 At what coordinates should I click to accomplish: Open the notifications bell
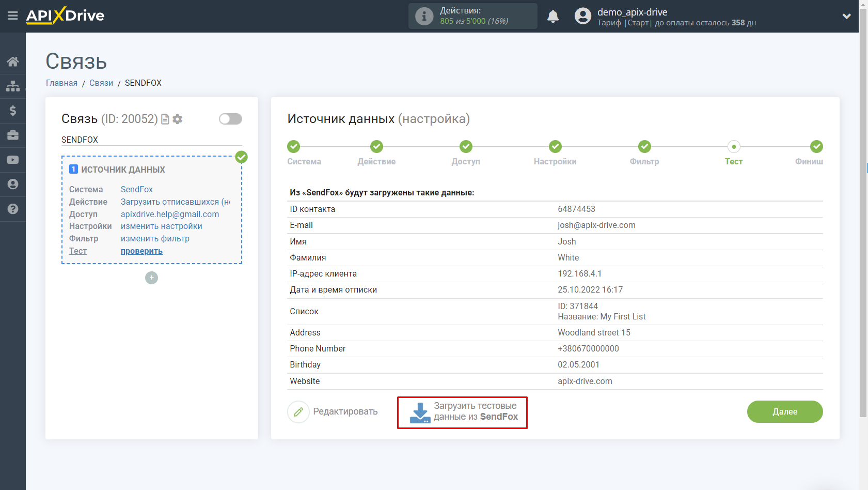(x=553, y=16)
